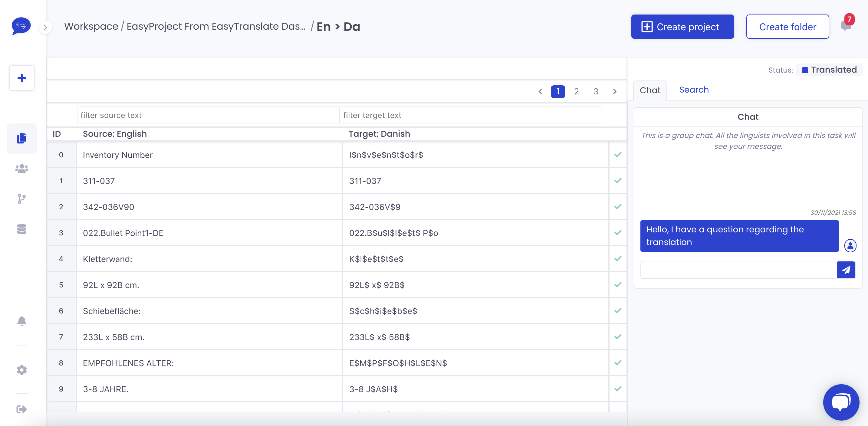Open the team members panel in the sidebar
This screenshot has height=426, width=868.
(21, 169)
